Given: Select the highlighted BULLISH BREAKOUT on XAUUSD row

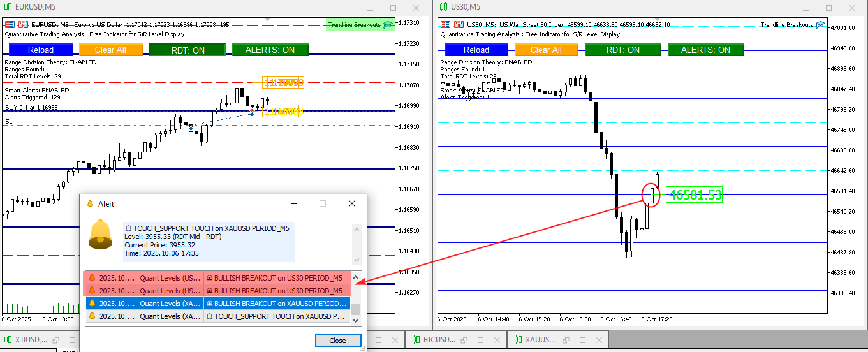Looking at the screenshot, I should pyautogui.click(x=217, y=304).
